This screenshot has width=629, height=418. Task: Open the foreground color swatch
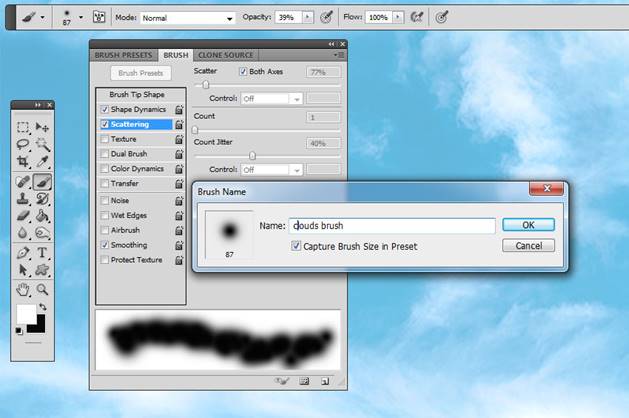click(x=25, y=314)
